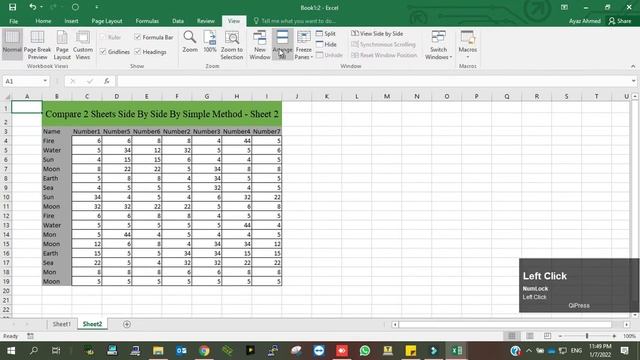Toggle the Ruler checkbox
Image resolution: width=640 pixels, height=360 pixels.
(103, 37)
